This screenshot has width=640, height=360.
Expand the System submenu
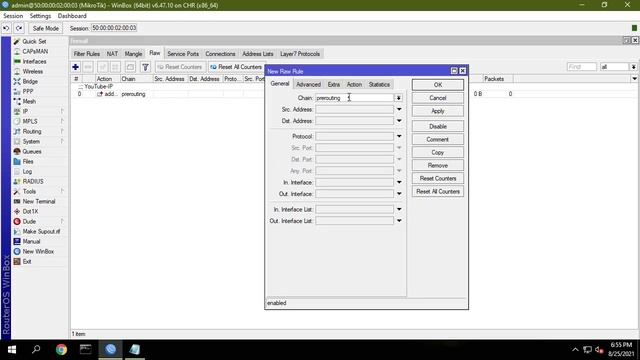(62, 141)
